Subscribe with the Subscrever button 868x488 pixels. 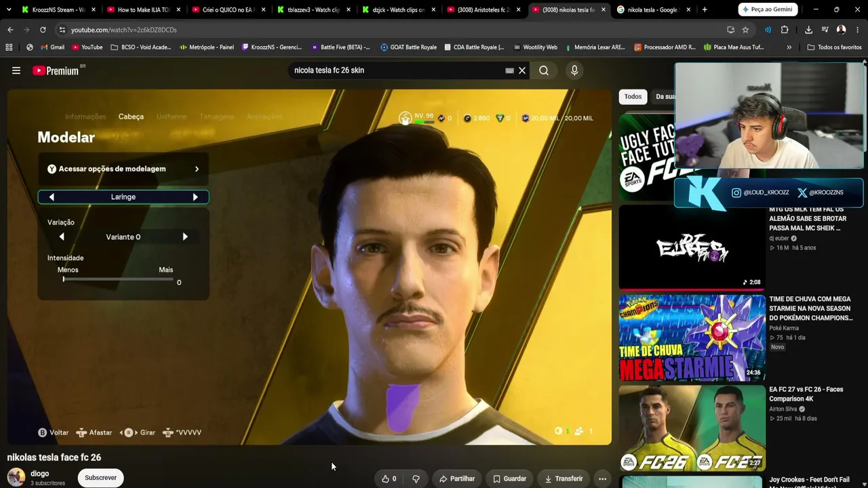pos(100,478)
